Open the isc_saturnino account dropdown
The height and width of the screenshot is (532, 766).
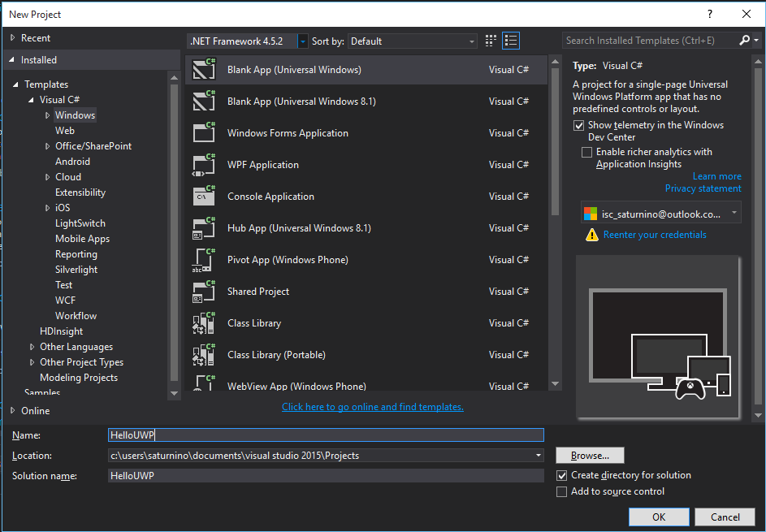tap(734, 213)
